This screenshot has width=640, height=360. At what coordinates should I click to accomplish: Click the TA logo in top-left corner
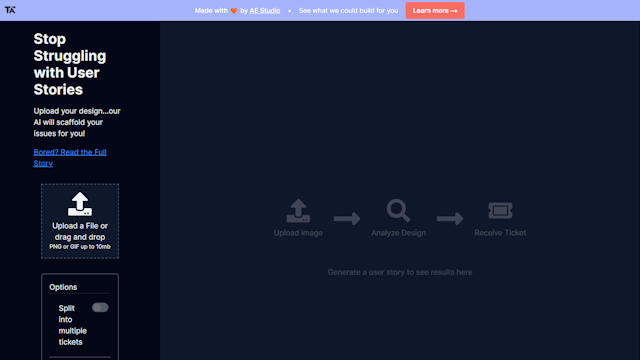[10, 10]
